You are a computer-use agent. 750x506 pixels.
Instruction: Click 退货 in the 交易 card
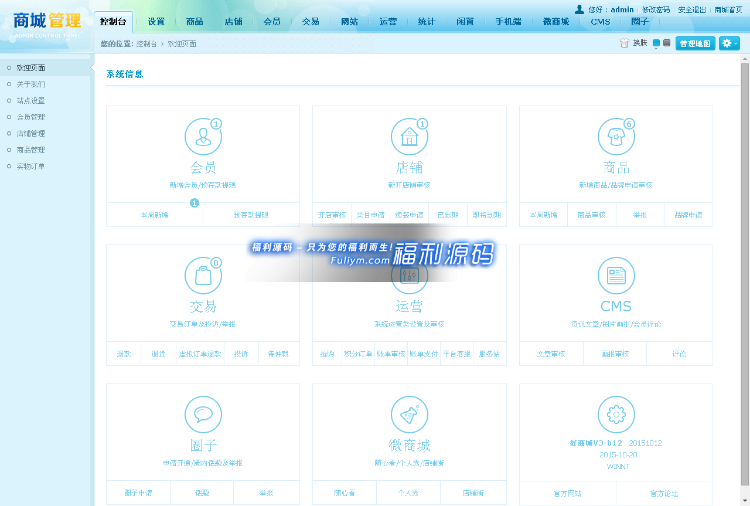click(x=158, y=354)
